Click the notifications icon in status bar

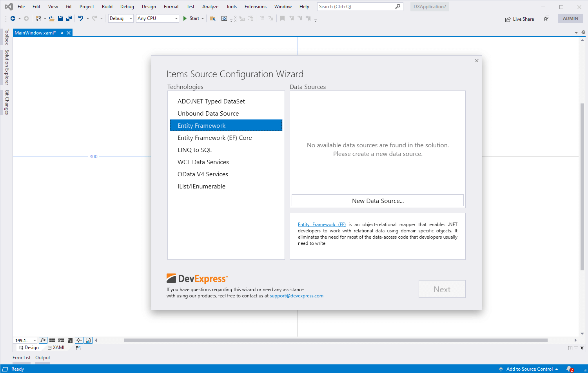coord(570,369)
